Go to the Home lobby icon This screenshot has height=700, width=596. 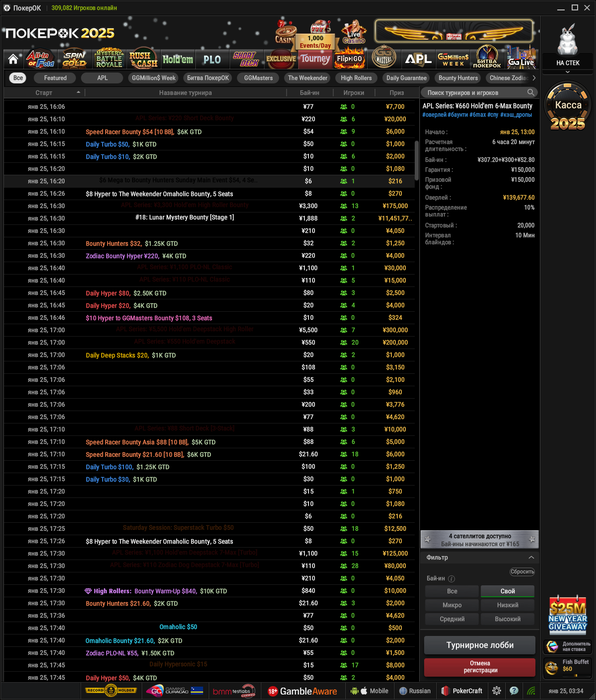[x=13, y=59]
